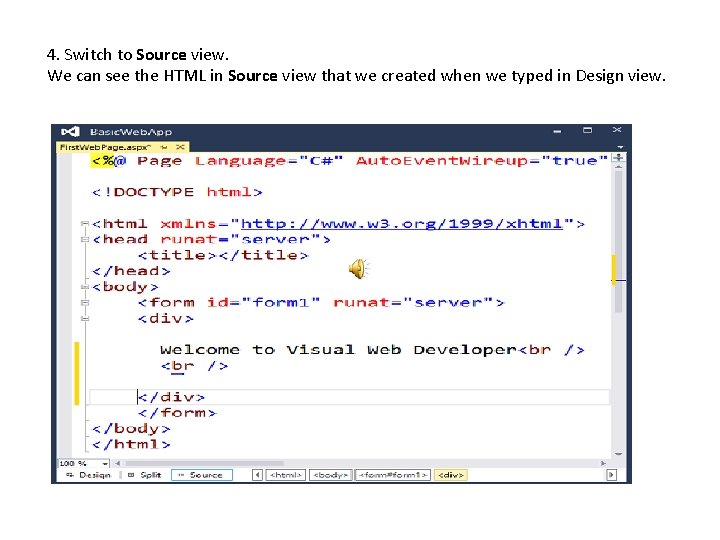This screenshot has width=720, height=540.
Task: Click the Language="C#" attribute
Action: point(269,161)
